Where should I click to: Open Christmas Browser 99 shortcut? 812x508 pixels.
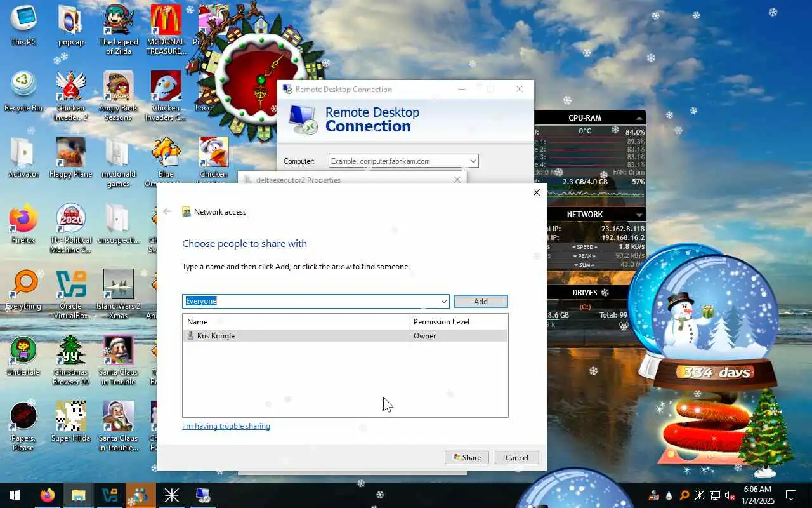tap(71, 360)
